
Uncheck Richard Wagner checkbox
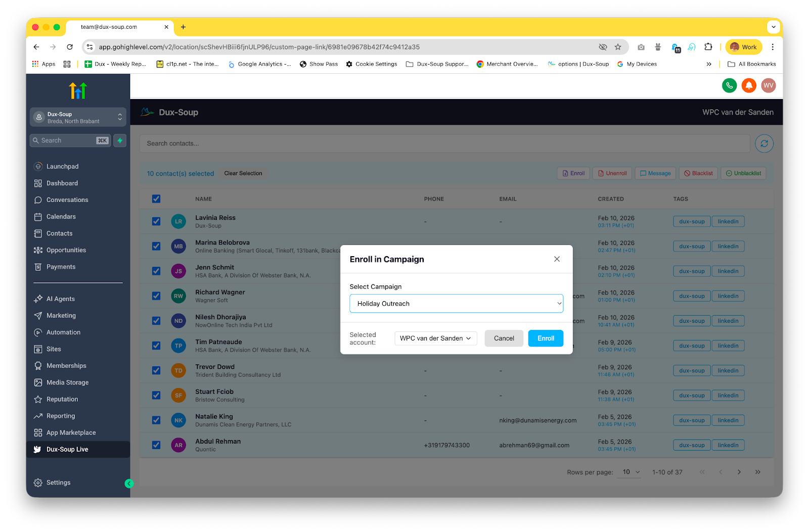[x=156, y=296]
